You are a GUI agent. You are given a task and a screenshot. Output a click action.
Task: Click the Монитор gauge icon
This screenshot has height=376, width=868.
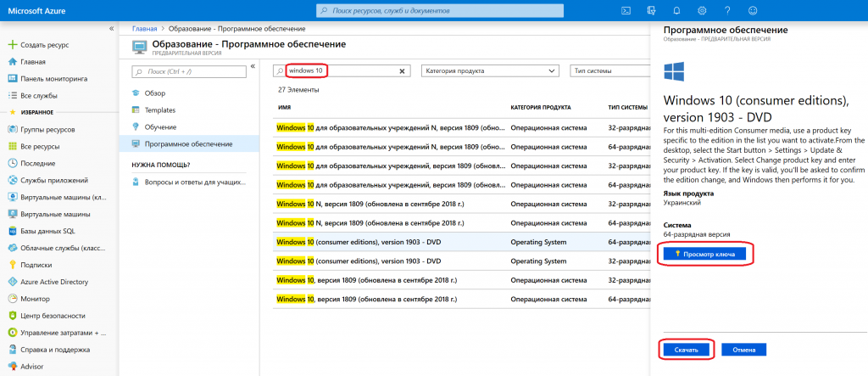pos(12,299)
